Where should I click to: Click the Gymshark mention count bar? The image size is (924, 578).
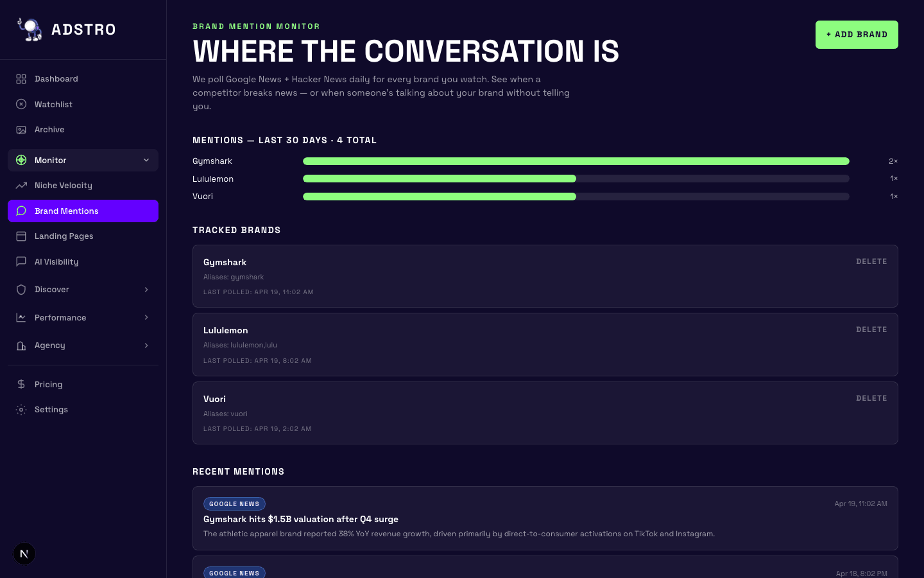[x=576, y=161]
